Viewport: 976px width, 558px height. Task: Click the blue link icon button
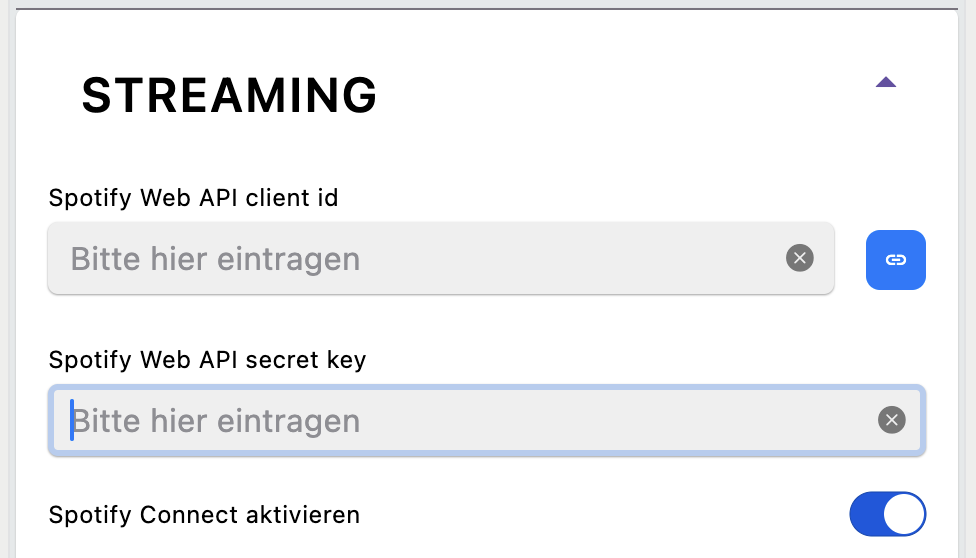(x=895, y=260)
